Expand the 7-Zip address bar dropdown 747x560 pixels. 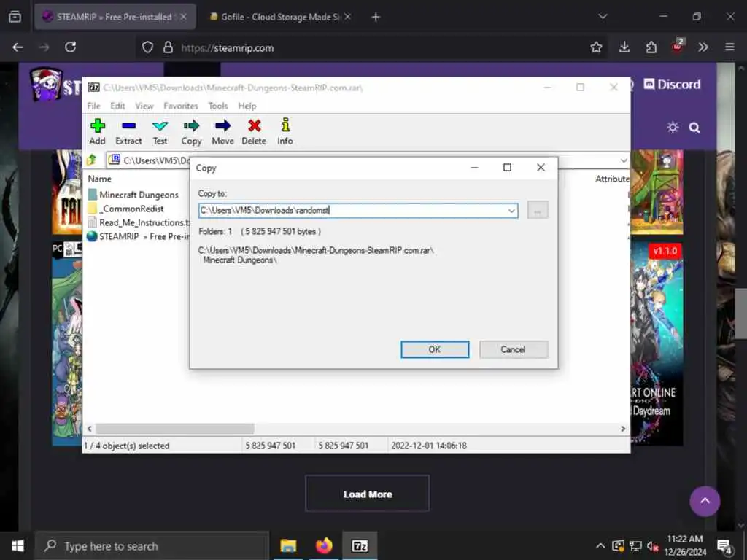pyautogui.click(x=624, y=160)
